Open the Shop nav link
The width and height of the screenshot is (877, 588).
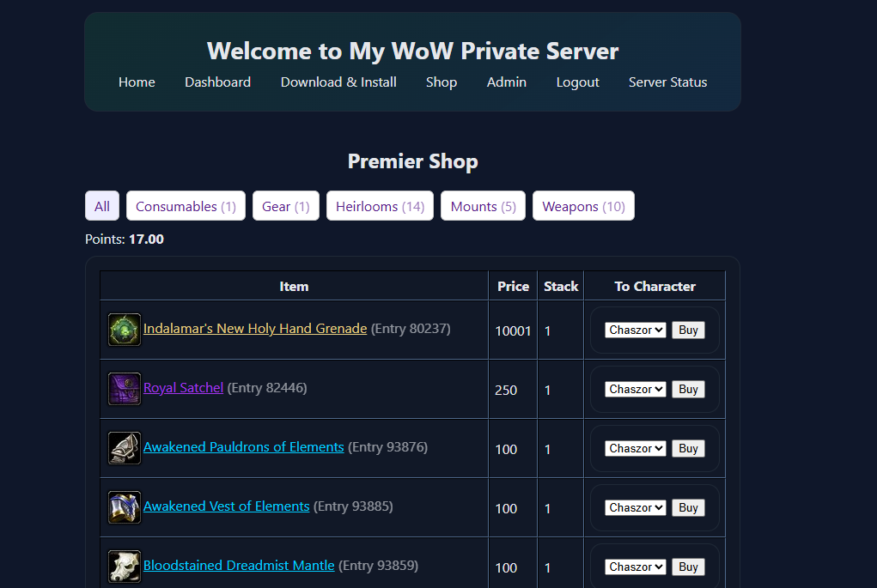pos(442,82)
